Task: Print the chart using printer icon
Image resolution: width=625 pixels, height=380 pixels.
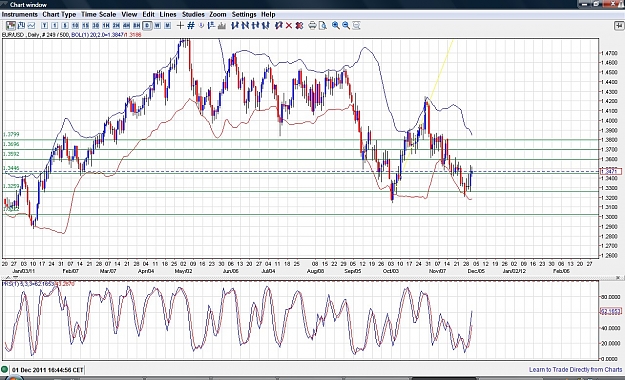Action: pyautogui.click(x=312, y=26)
